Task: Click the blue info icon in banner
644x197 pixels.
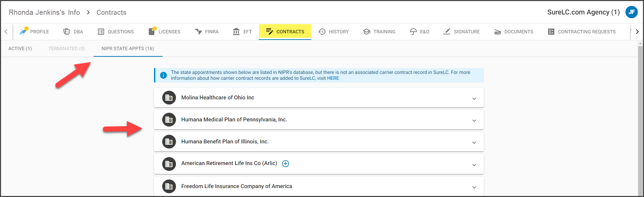Action: 164,75
